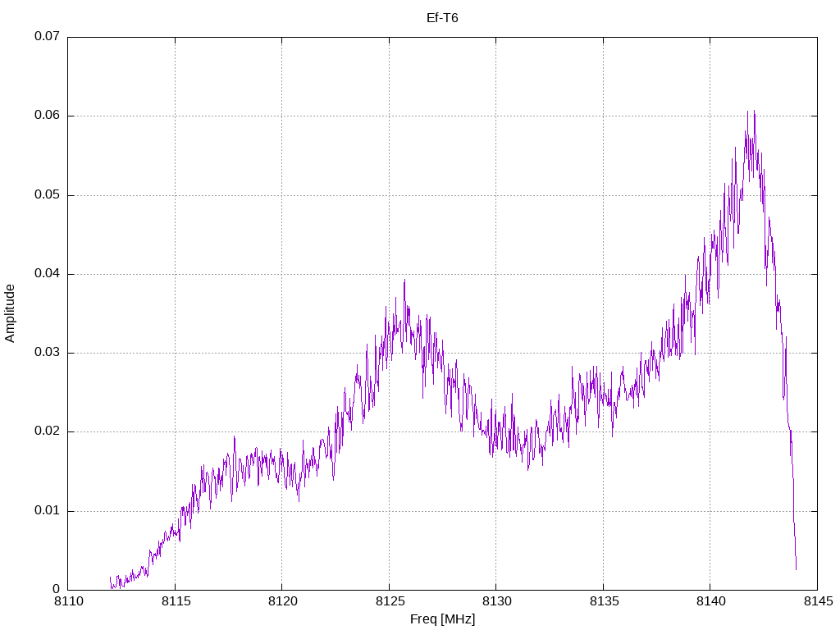Click the 0.05 y-axis tick label
This screenshot has height=630, width=840.
point(47,195)
